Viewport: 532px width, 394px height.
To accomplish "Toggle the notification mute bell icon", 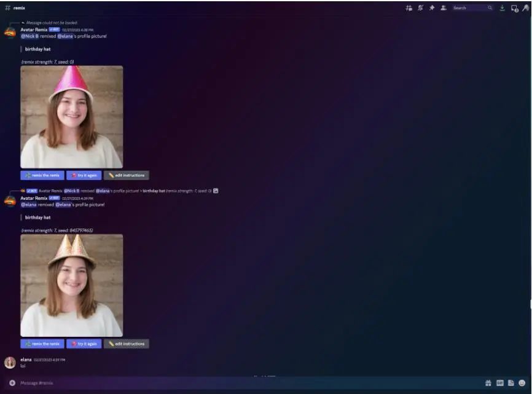I will [420, 8].
